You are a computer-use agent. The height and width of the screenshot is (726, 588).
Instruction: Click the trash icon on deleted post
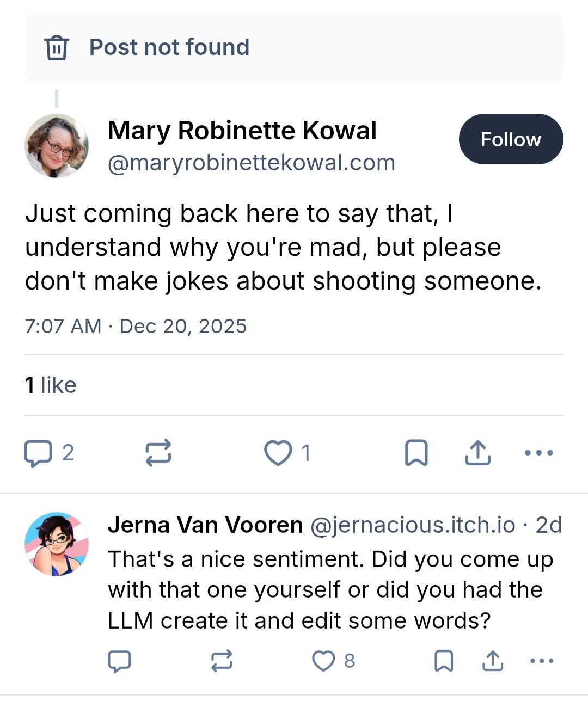(x=57, y=47)
